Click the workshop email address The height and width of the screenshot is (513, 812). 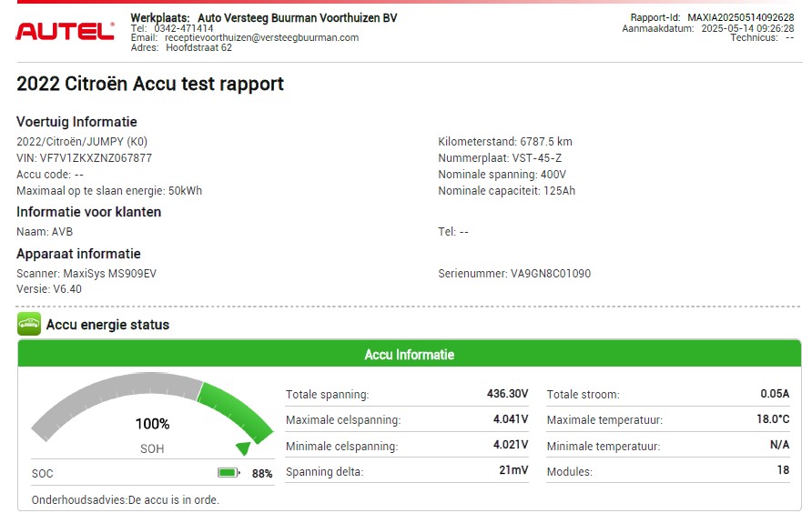(255, 37)
